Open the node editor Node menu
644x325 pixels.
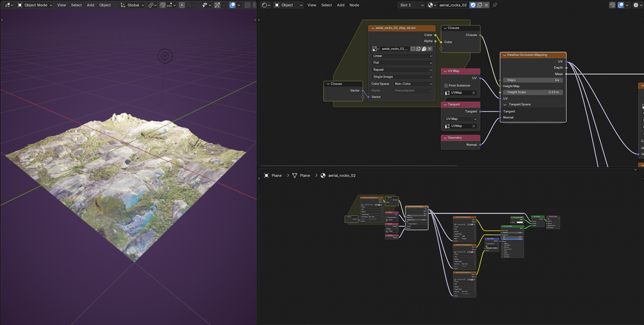pyautogui.click(x=354, y=5)
